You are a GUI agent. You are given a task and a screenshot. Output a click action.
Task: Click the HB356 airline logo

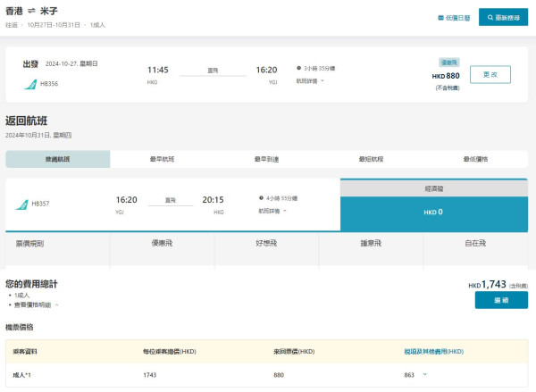[x=29, y=84]
